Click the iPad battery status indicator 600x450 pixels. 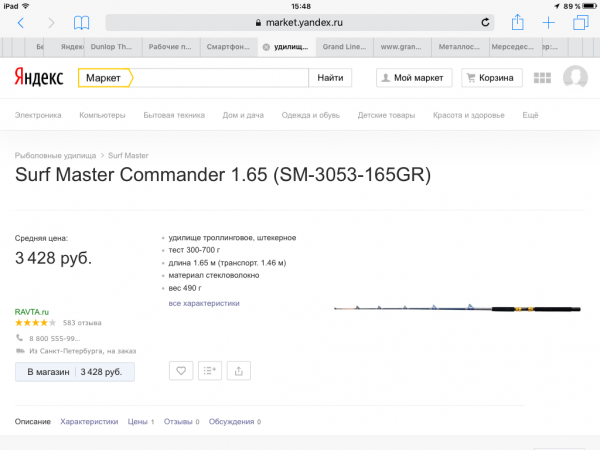tap(589, 6)
